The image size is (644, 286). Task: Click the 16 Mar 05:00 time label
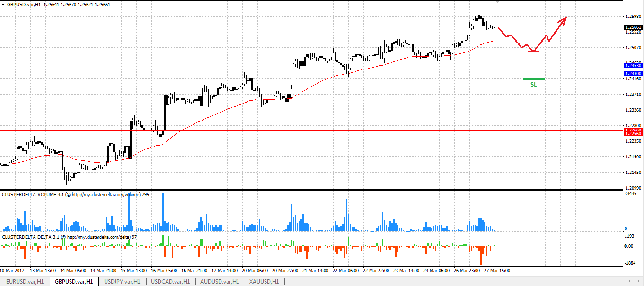click(164, 271)
